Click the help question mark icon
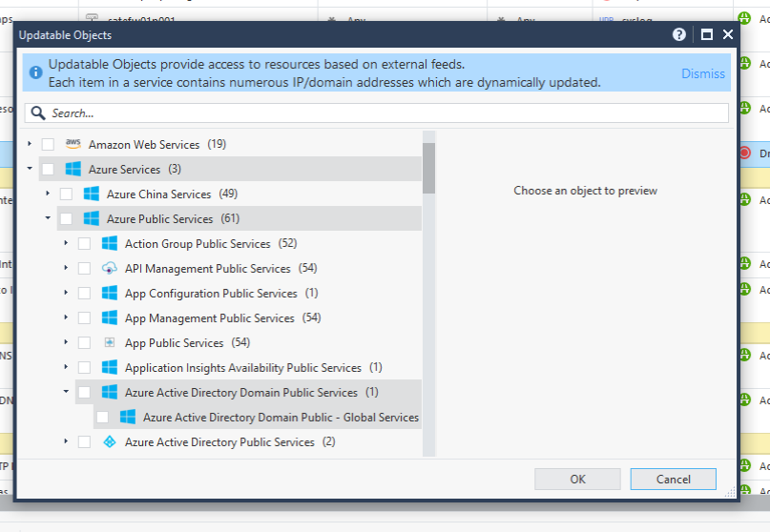Viewport: 770px width, 532px height. click(x=679, y=34)
